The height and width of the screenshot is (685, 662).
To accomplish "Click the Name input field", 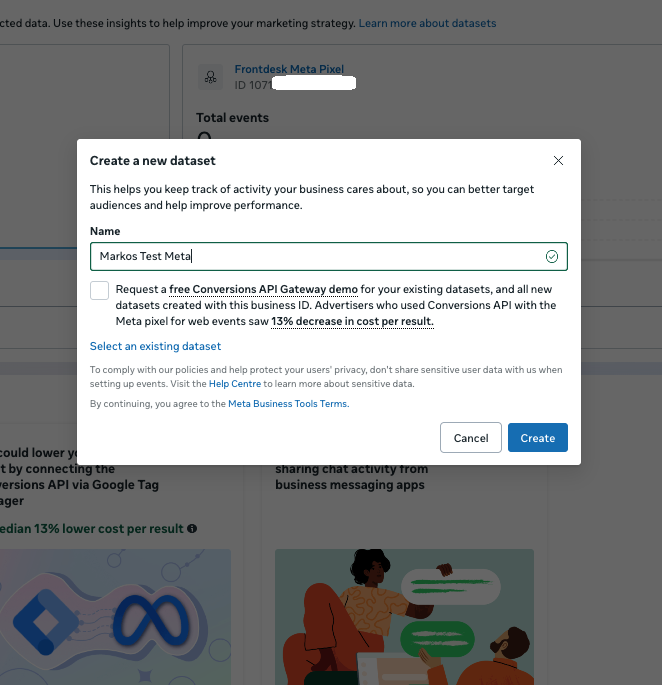I will (329, 256).
